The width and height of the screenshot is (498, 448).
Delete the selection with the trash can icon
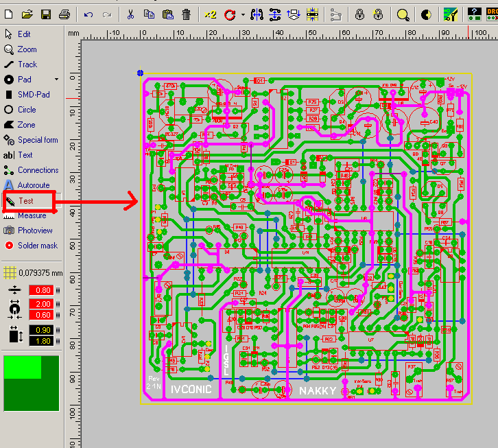tap(186, 14)
